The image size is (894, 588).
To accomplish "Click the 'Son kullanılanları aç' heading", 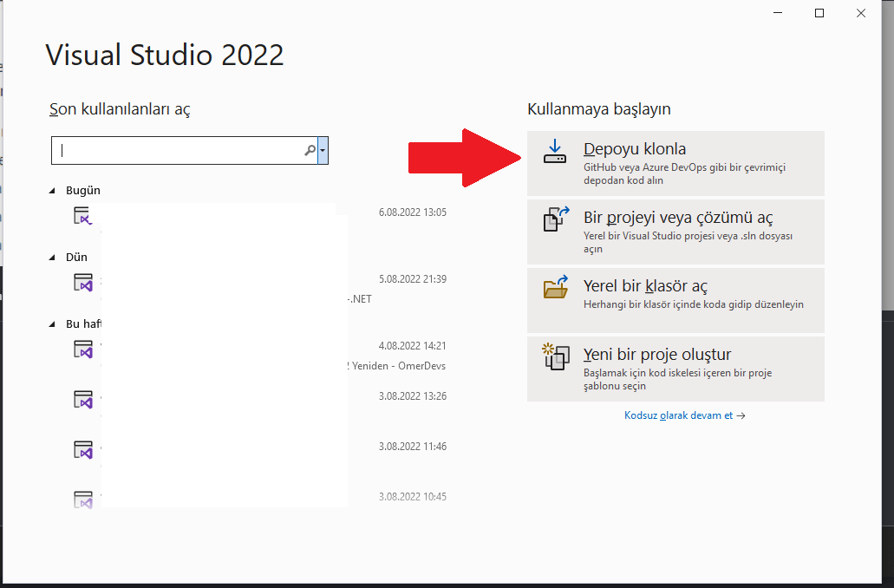I will click(x=120, y=109).
